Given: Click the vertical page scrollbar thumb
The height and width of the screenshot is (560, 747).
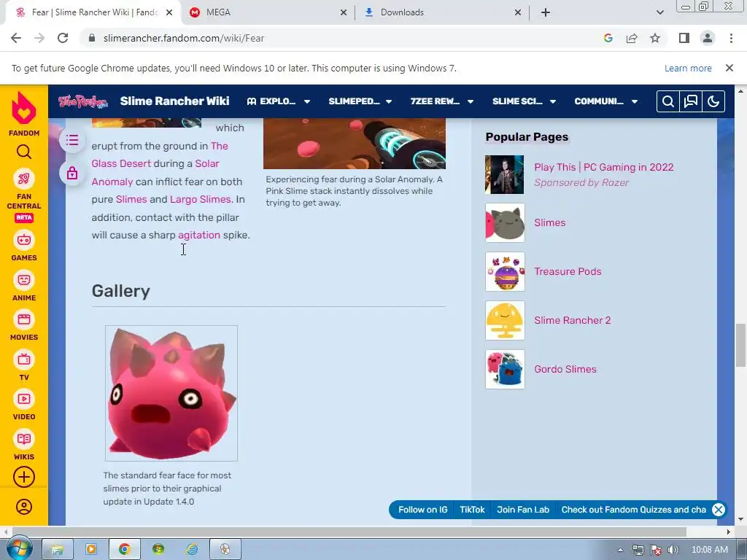Looking at the screenshot, I should pyautogui.click(x=740, y=345).
